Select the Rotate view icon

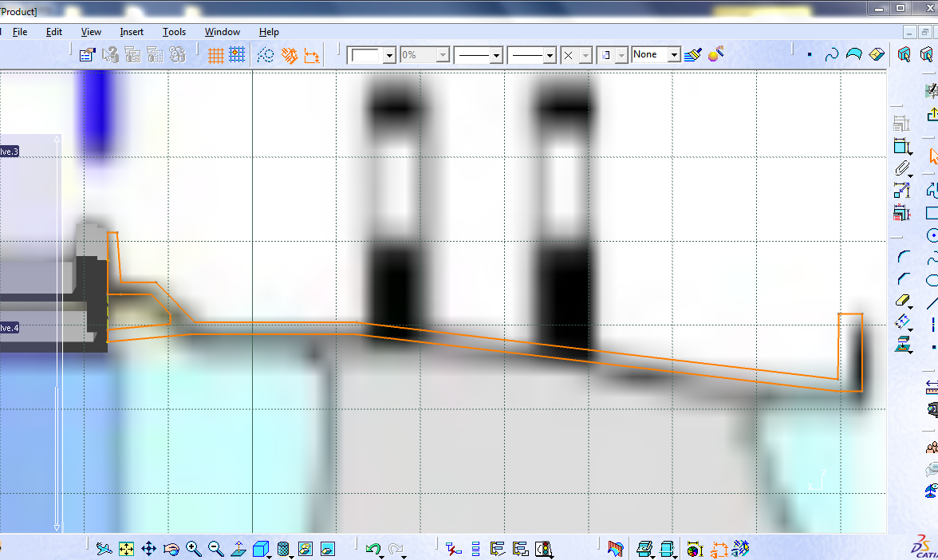171,548
